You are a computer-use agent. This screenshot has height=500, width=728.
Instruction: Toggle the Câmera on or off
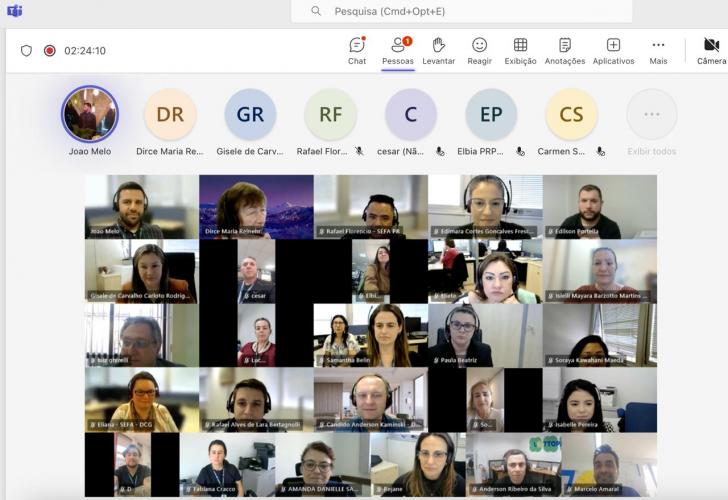click(x=711, y=50)
